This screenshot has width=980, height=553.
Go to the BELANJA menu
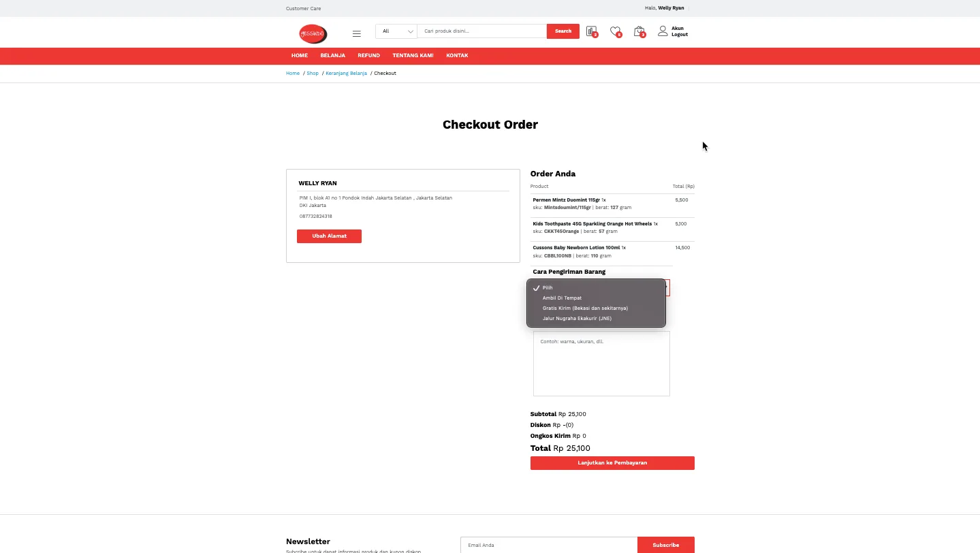coord(332,56)
